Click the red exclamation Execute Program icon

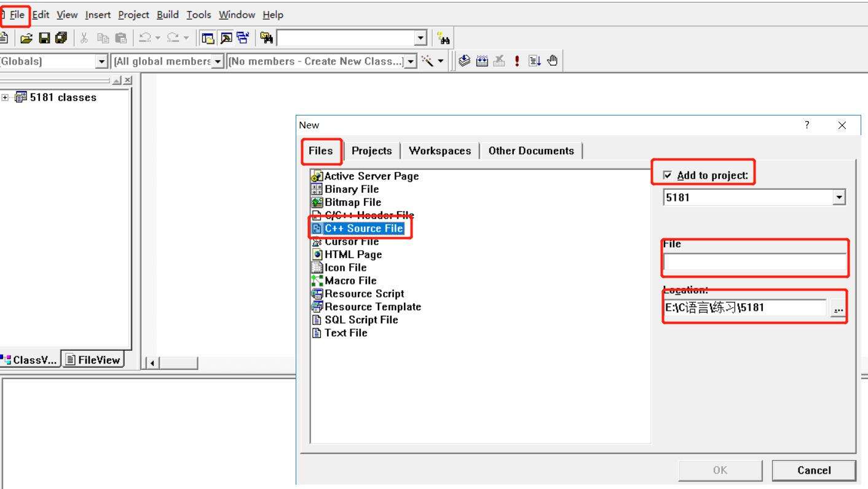point(517,61)
